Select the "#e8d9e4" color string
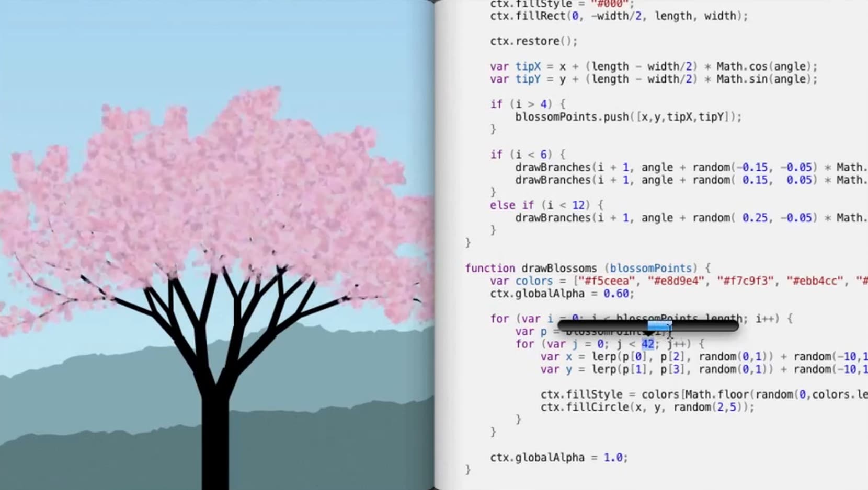868x490 pixels. pyautogui.click(x=676, y=281)
